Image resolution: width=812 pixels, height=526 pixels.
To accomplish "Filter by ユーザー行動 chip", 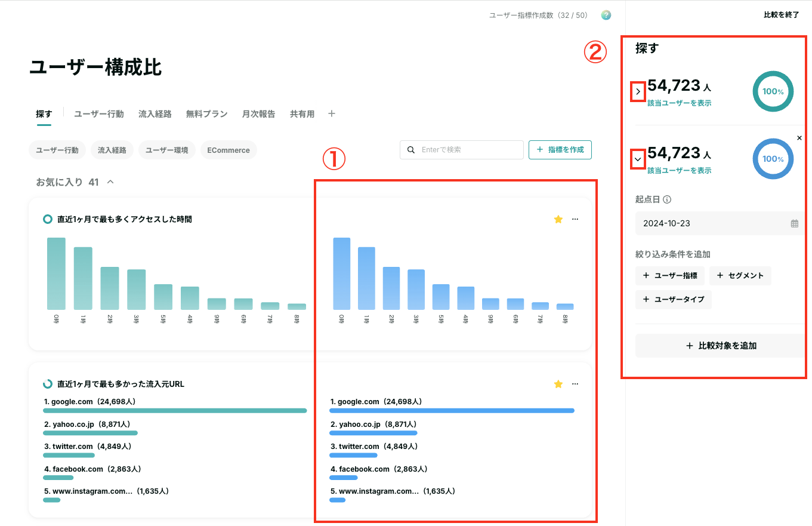I will pyautogui.click(x=57, y=150).
